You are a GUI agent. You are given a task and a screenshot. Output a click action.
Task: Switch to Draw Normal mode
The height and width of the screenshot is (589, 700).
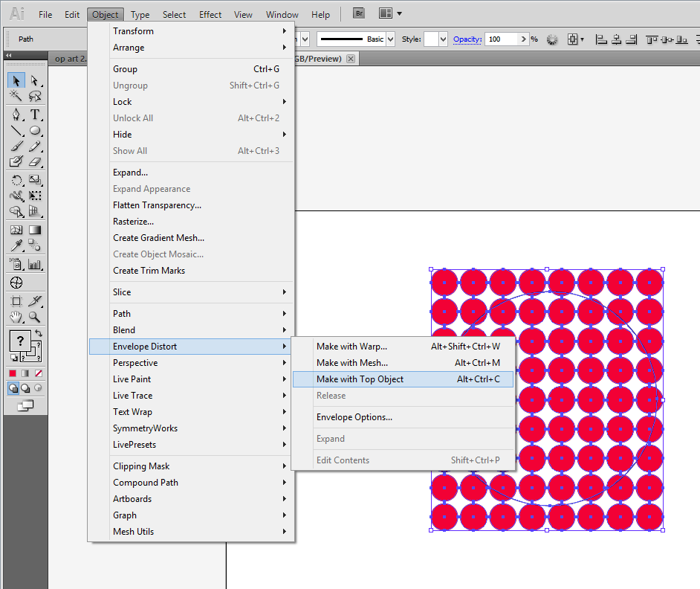click(x=14, y=388)
